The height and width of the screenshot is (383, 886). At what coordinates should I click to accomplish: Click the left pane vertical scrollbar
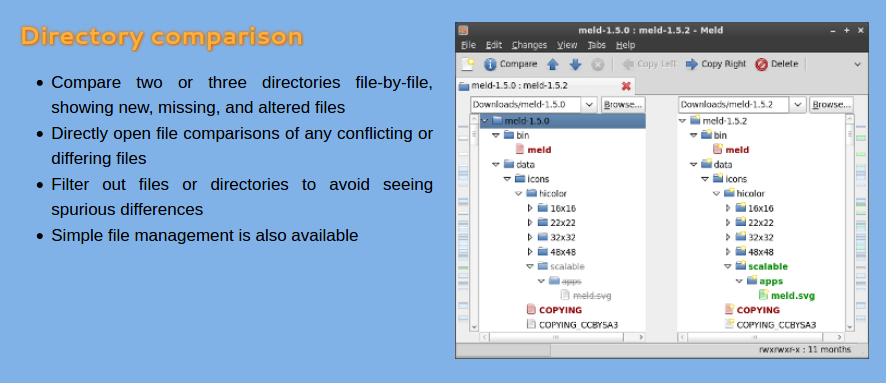coord(474,223)
